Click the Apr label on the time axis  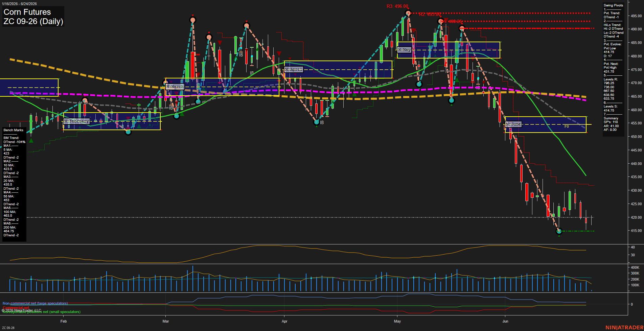[x=284, y=321]
